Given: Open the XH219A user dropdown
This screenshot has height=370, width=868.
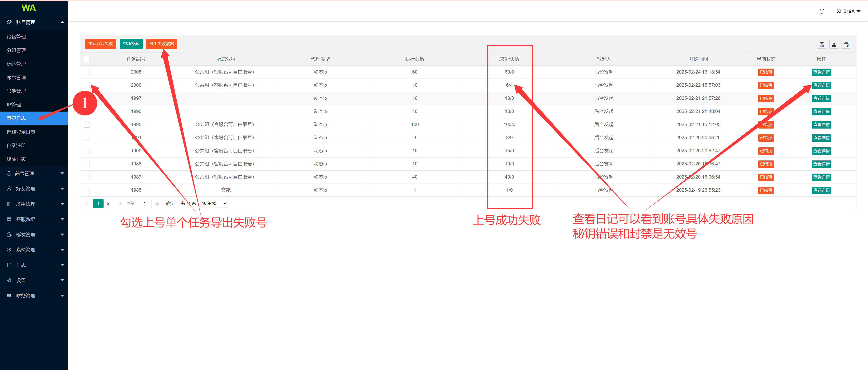Looking at the screenshot, I should pyautogui.click(x=848, y=12).
